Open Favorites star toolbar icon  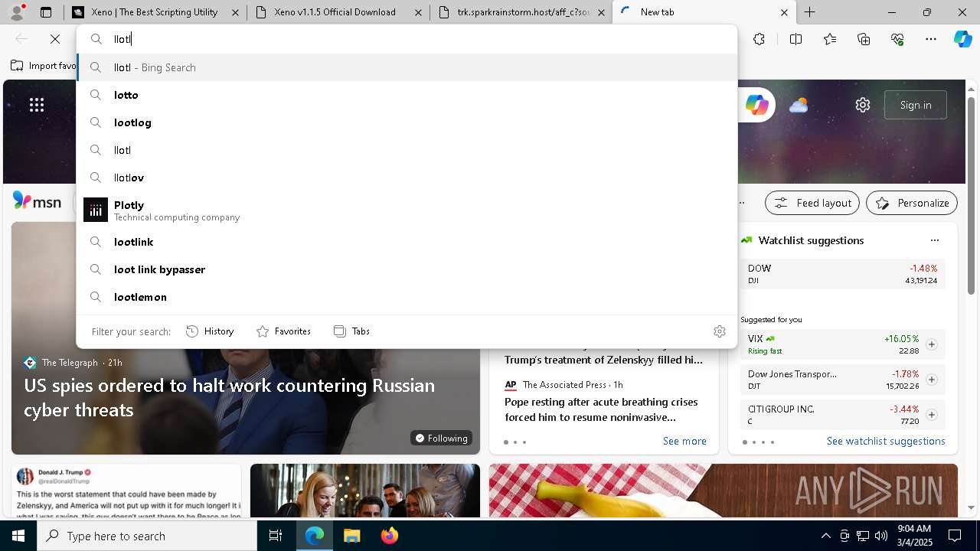coord(830,39)
